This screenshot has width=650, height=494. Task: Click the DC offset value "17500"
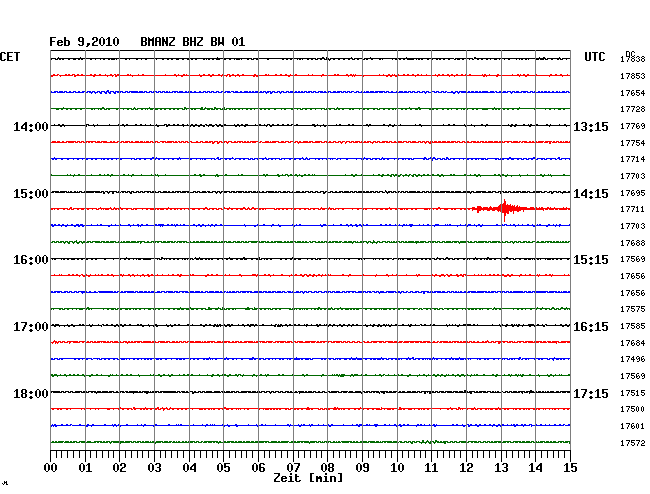coord(633,409)
